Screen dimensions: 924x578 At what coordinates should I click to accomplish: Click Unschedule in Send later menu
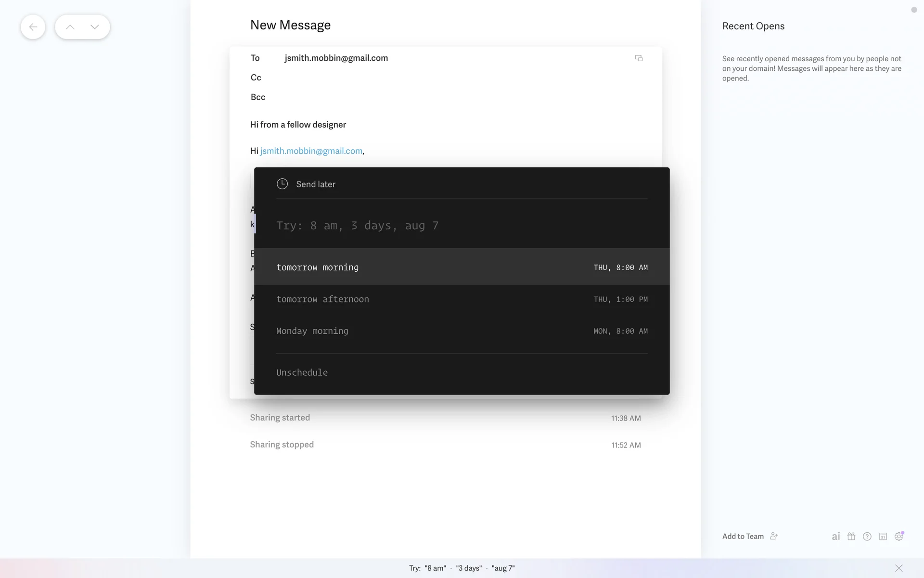(x=302, y=372)
